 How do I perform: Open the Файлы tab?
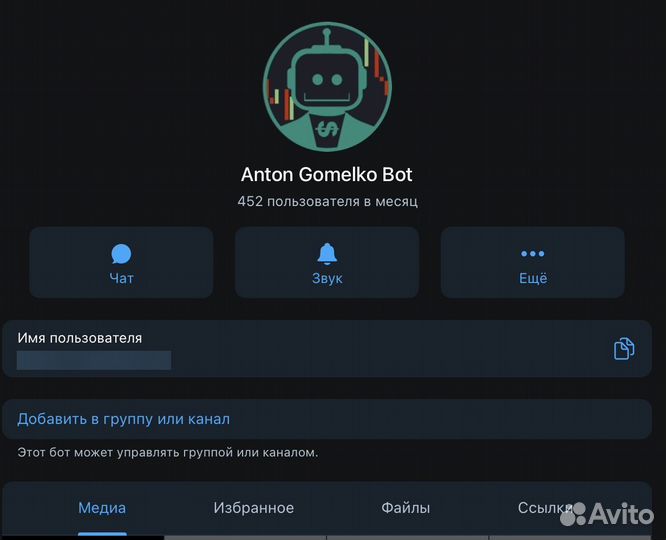405,508
